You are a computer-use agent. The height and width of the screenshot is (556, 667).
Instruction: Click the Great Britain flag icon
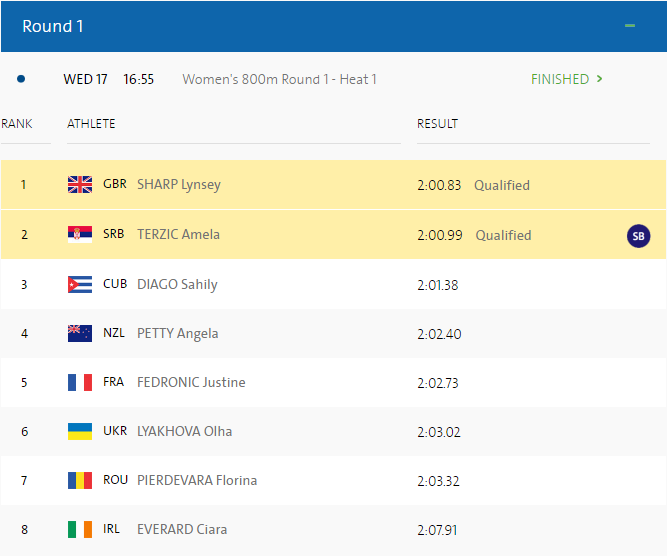pyautogui.click(x=80, y=185)
